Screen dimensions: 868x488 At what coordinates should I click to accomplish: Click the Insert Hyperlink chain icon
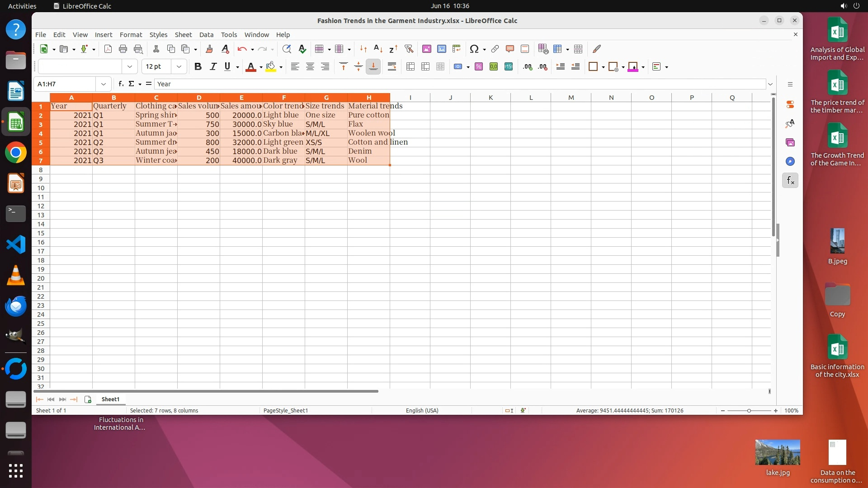495,49
